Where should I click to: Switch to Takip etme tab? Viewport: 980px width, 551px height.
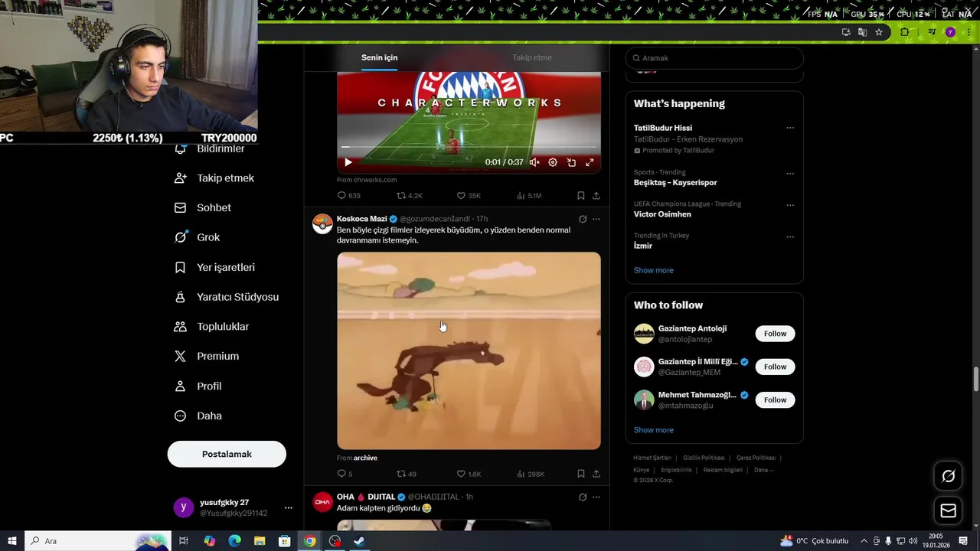pyautogui.click(x=532, y=57)
